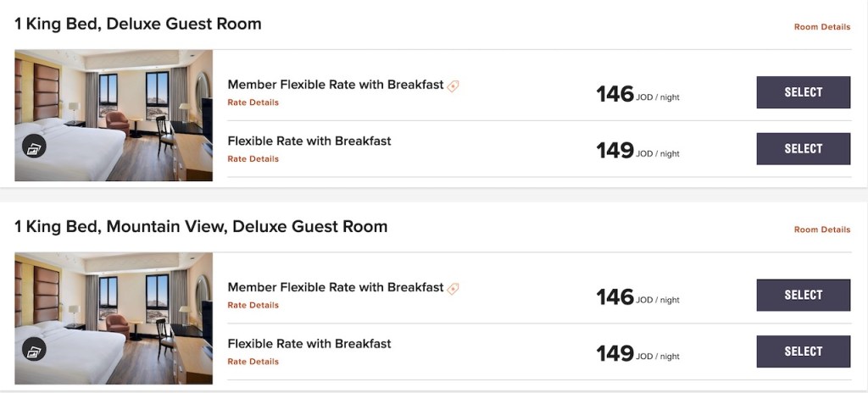View Rate Details under Mountain View Member Flexible Rate
868x393 pixels.
click(x=253, y=305)
